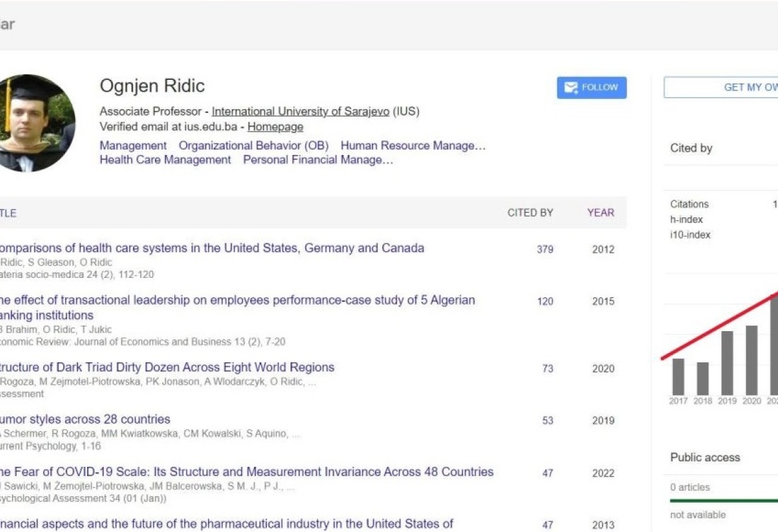Follow Ognjen Ridic's profile
The height and width of the screenshot is (532, 778).
[x=591, y=87]
